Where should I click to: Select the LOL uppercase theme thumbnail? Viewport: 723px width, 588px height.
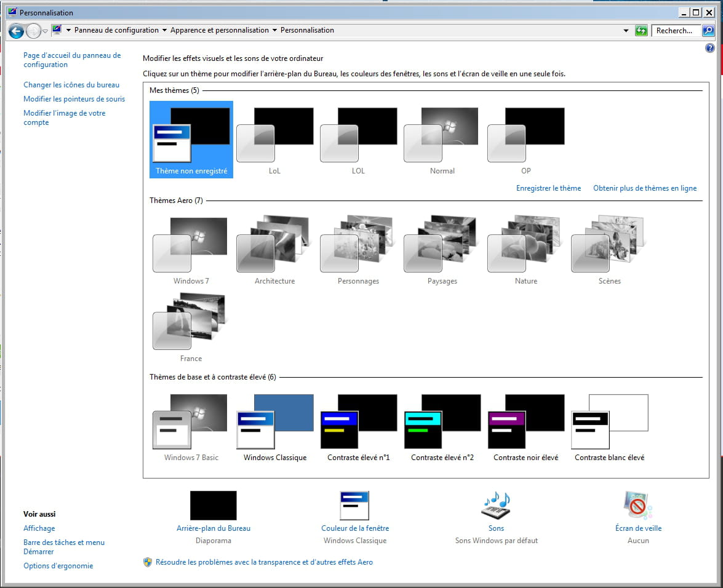click(358, 140)
